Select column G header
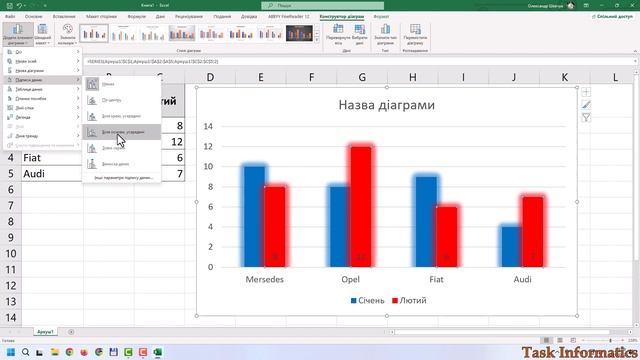The width and height of the screenshot is (640, 360). (x=362, y=77)
